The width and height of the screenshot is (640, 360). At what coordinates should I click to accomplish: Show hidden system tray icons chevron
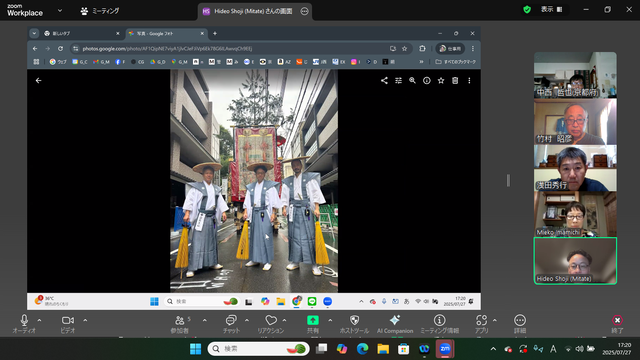point(493,349)
